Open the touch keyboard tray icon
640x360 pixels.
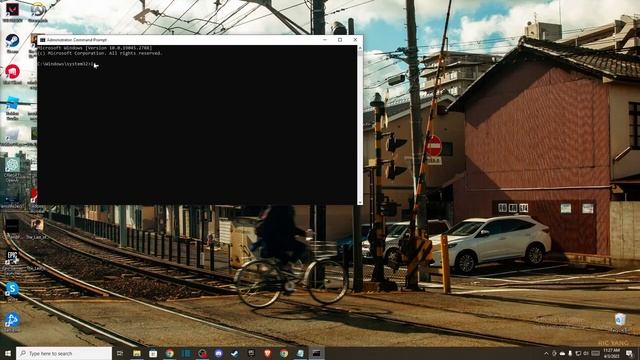(596, 353)
